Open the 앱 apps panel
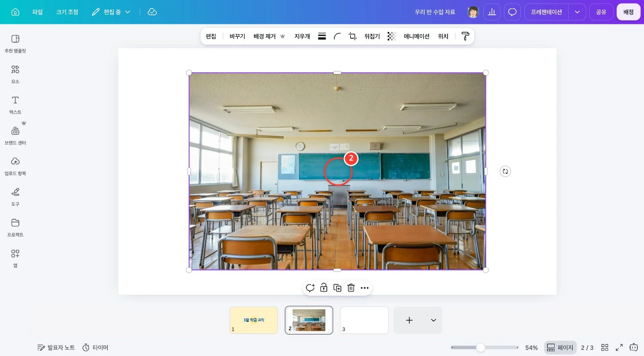This screenshot has width=644, height=356. 15,259
